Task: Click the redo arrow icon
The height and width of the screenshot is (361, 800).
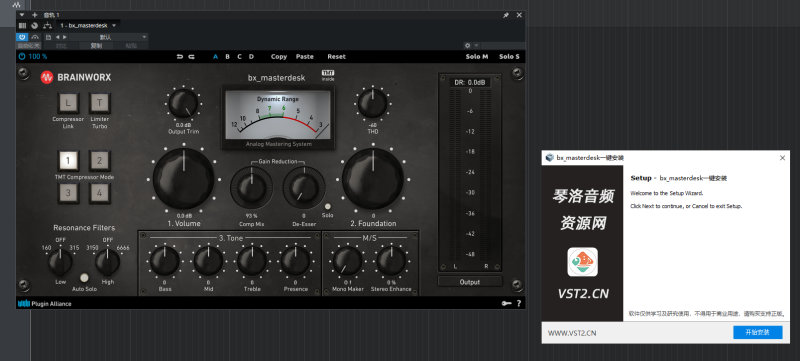Action: point(191,57)
